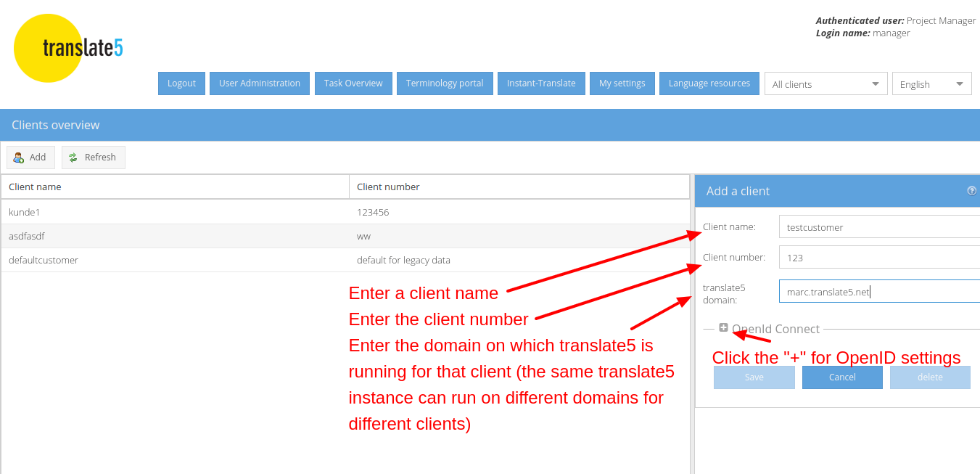Select the asdfasdf client row
The width and height of the screenshot is (980, 474).
(345, 236)
